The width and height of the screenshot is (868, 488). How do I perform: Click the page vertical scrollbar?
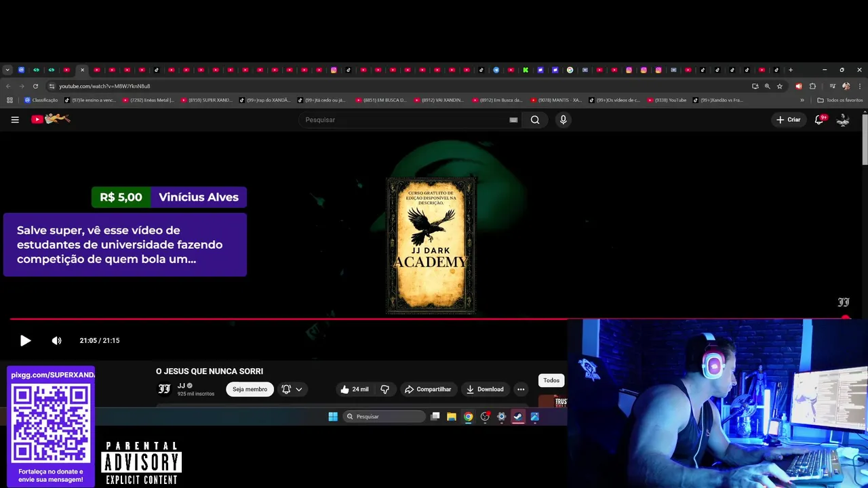click(x=865, y=139)
